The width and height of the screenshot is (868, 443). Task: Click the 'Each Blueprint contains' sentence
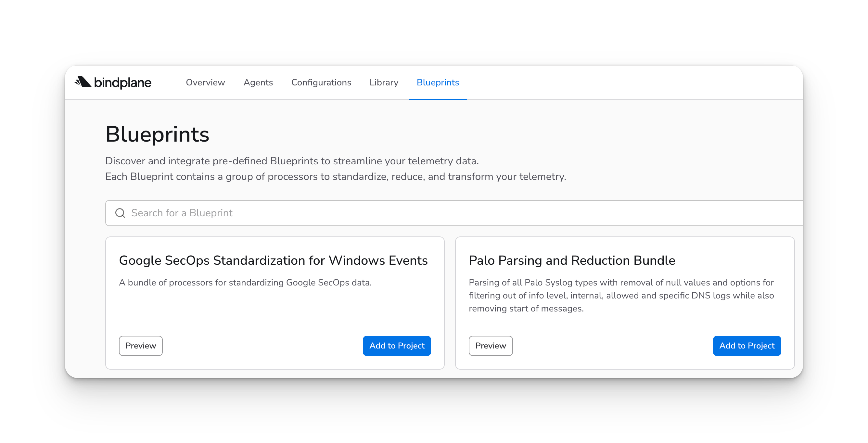(336, 177)
